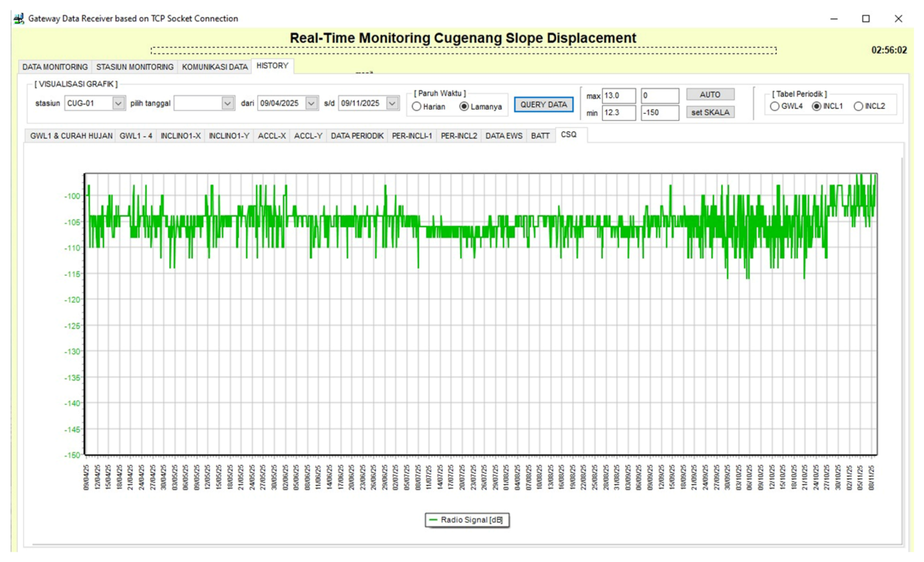The height and width of the screenshot is (562, 924).
Task: Maximize the Gateway Data Receiver window
Action: pos(866,18)
